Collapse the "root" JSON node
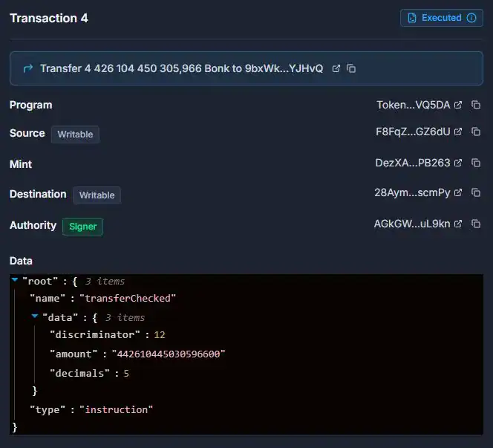This screenshot has height=448, width=493. [15, 279]
